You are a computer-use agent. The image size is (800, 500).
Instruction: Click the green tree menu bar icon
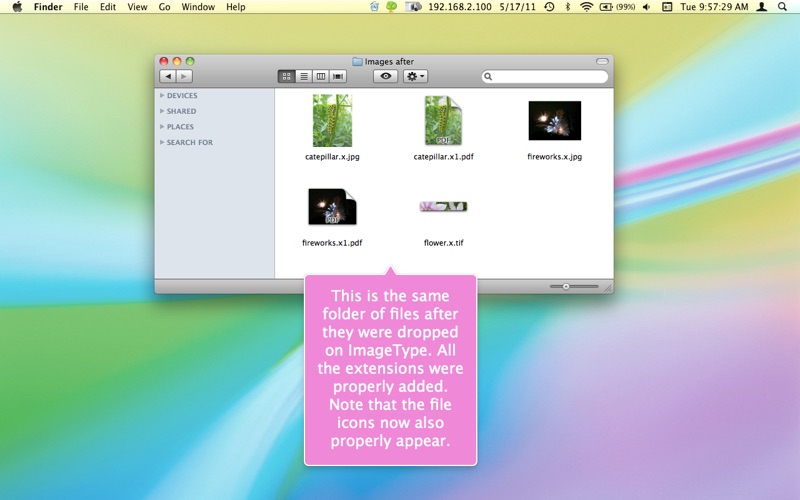392,7
